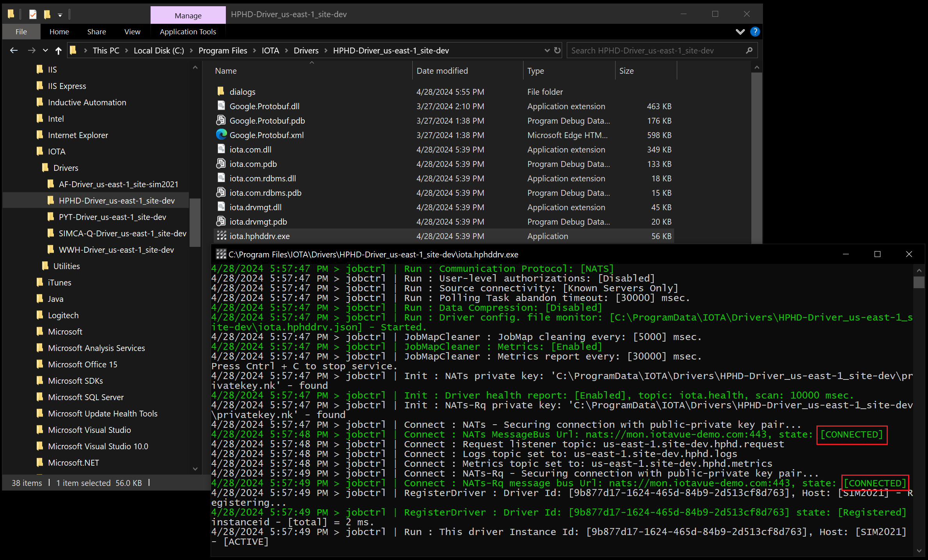
Task: Click the console window title bar icon
Action: point(221,254)
